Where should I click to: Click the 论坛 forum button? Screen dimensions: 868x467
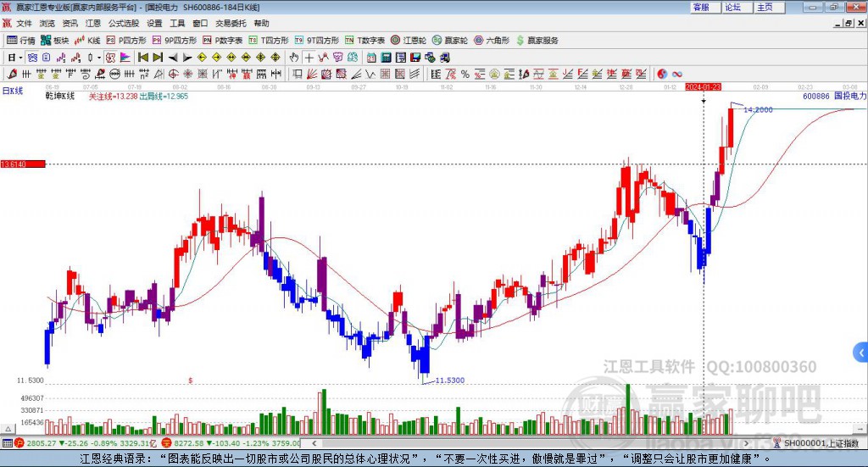737,7
